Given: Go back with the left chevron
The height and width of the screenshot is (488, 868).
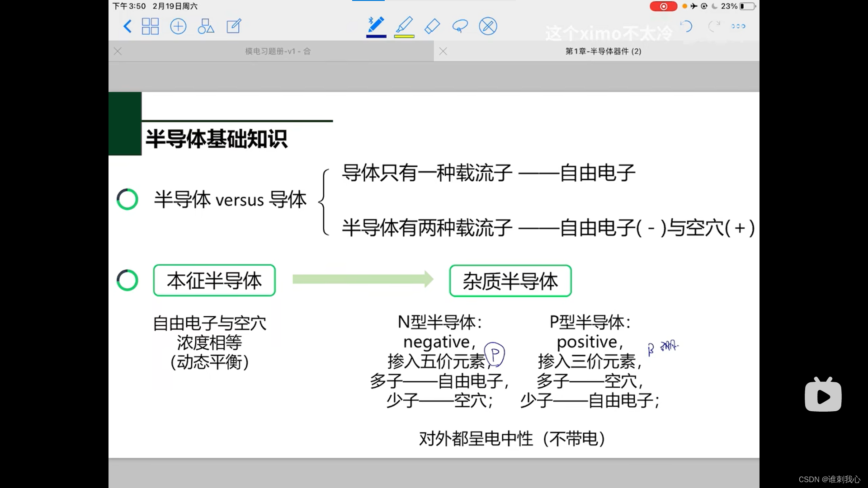Looking at the screenshot, I should (127, 26).
